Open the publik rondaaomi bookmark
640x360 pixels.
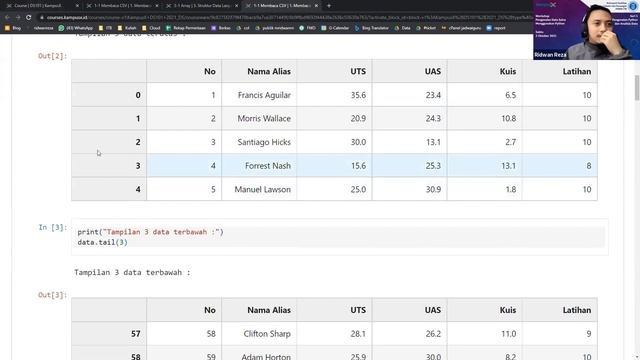pyautogui.click(x=275, y=28)
